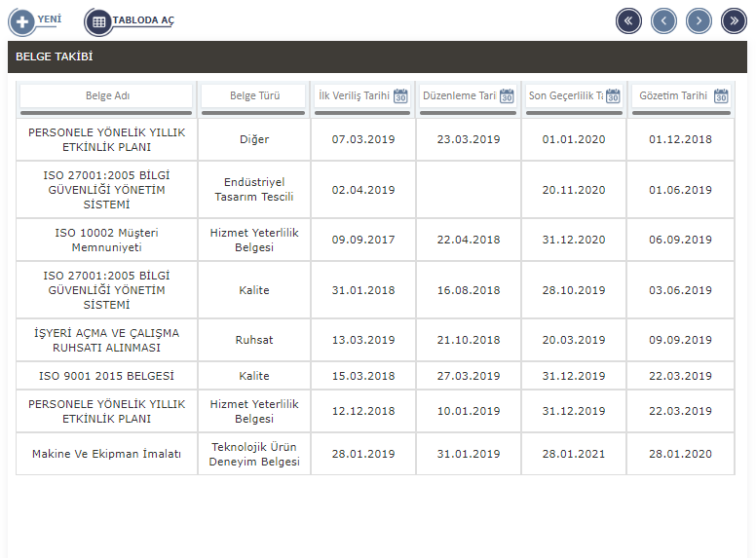Click the Gözetim Tarihi date field
756x558 pixels.
674,96
